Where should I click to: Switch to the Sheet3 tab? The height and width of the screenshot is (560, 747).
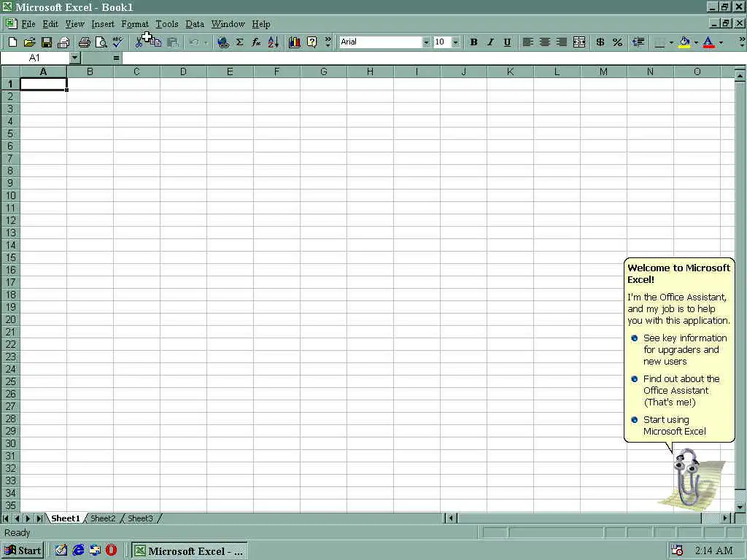click(x=140, y=518)
